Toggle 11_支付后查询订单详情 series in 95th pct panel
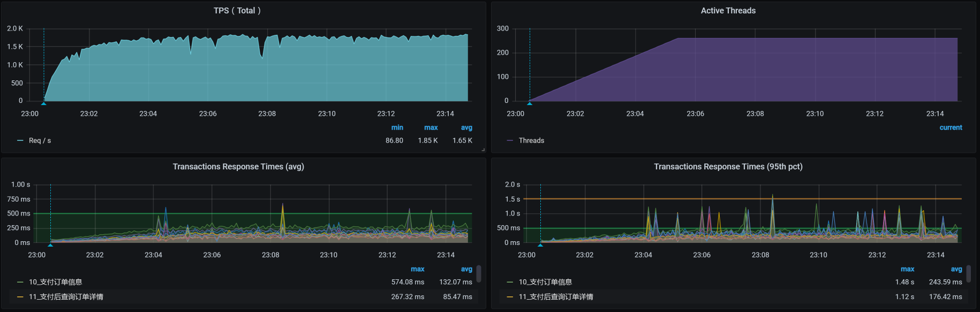 coord(555,296)
